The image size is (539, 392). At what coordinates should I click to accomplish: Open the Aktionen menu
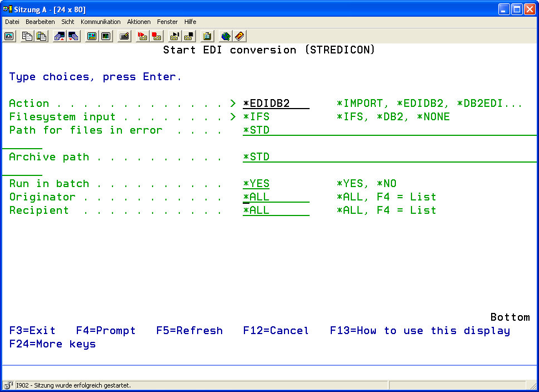139,22
